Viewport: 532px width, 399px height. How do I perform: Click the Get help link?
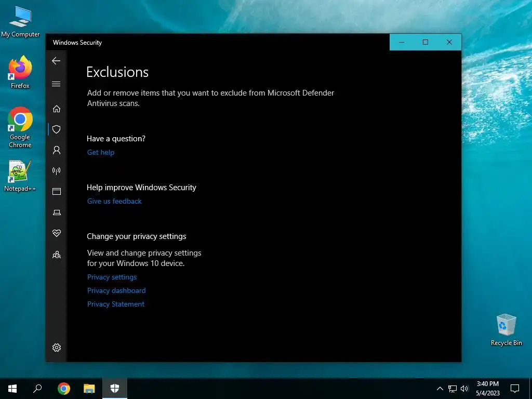pos(101,152)
